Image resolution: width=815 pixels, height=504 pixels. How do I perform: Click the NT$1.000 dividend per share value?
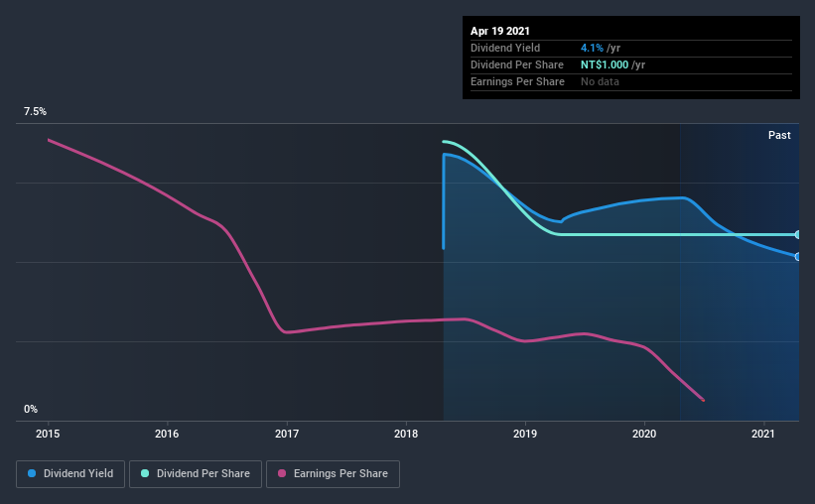[x=605, y=64]
